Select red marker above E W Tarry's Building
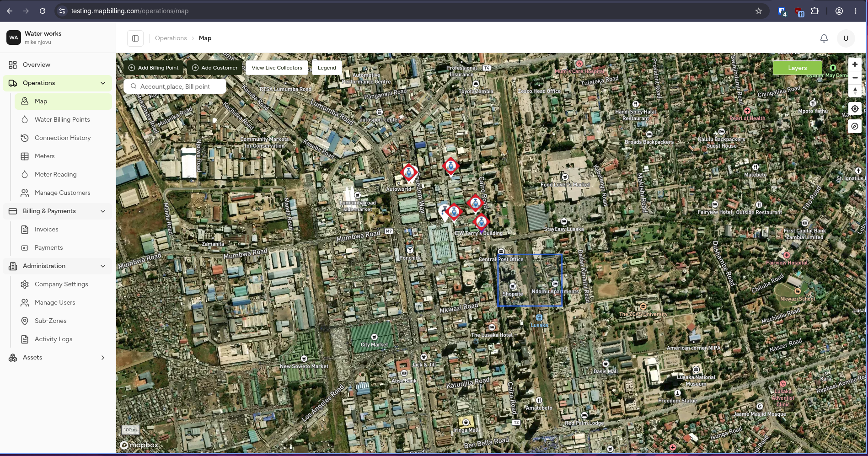The image size is (868, 456). click(481, 222)
